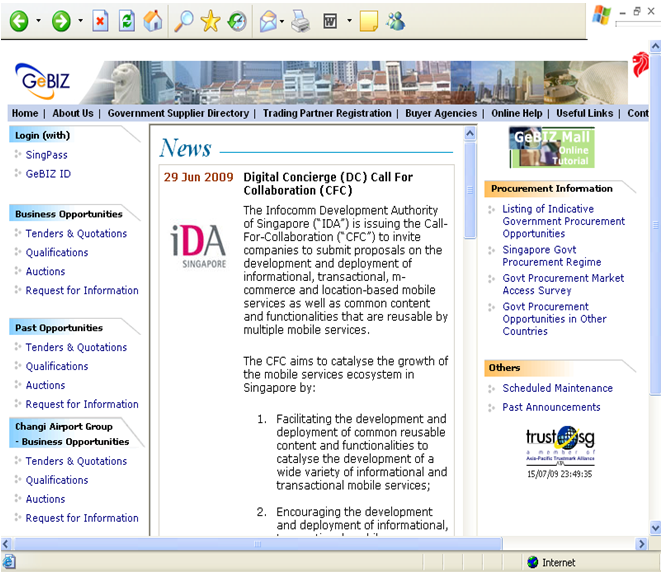Log in with GeBIZ ID link
The image size is (661, 575).
(48, 174)
